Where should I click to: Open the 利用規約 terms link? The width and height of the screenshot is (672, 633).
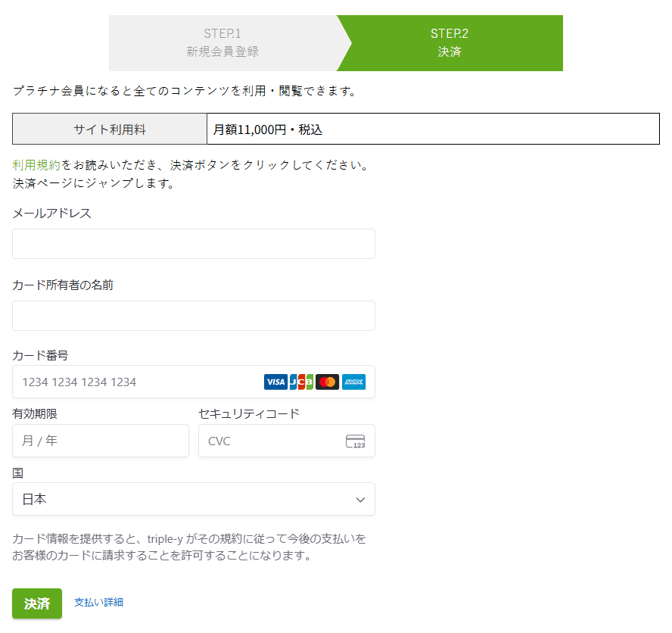click(36, 165)
